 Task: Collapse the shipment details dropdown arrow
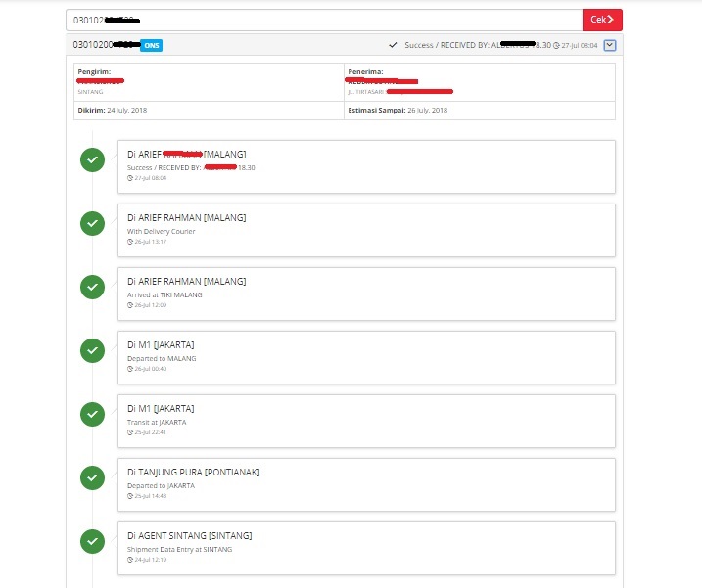(609, 45)
